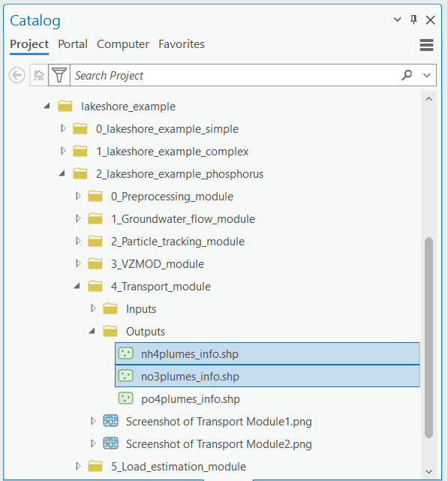Click the 3_VZMOD_module folder icon
The height and width of the screenshot is (481, 448).
[95, 263]
